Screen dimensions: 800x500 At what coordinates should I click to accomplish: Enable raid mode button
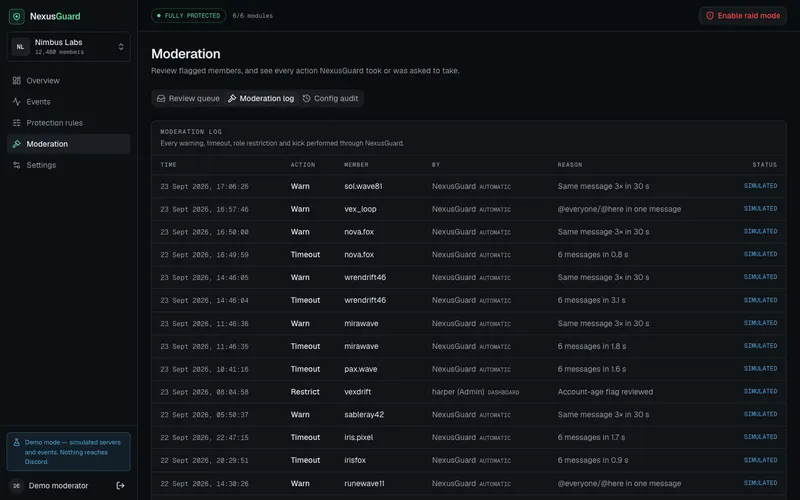[x=742, y=16]
